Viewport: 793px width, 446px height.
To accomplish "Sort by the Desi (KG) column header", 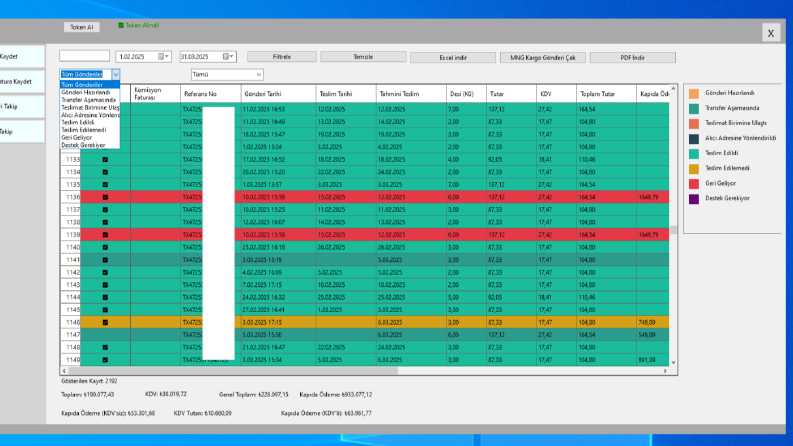I will point(466,94).
